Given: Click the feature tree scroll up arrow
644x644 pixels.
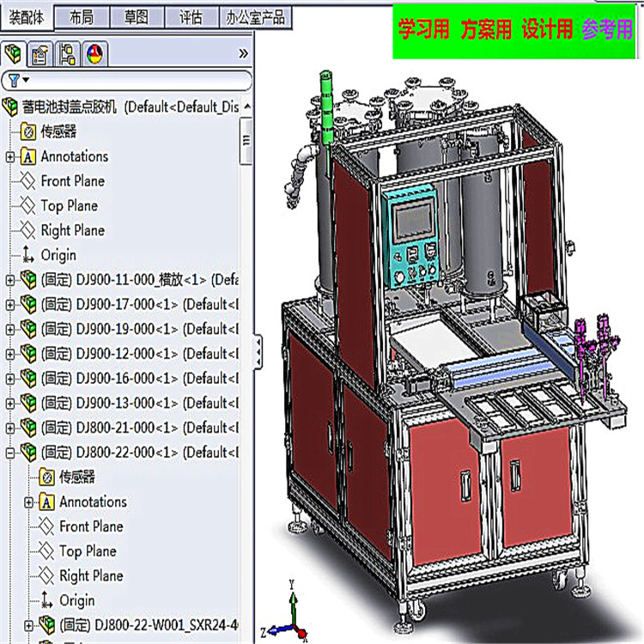Looking at the screenshot, I should 246,106.
